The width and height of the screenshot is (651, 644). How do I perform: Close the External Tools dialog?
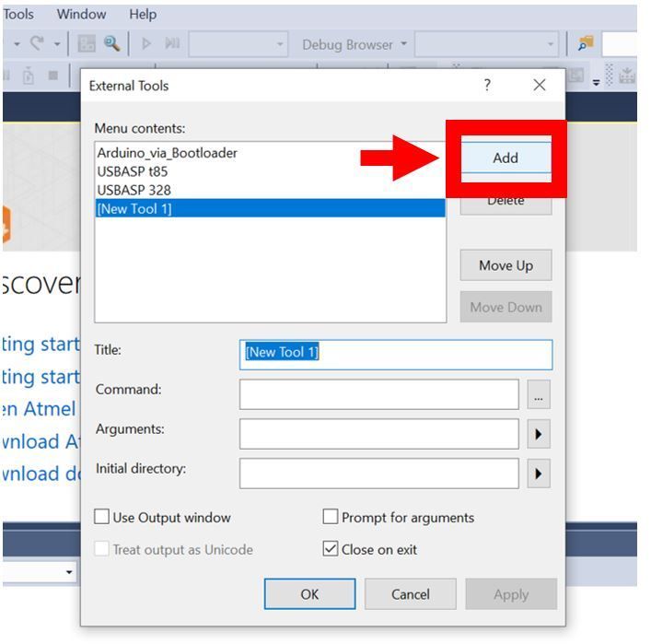[x=540, y=85]
